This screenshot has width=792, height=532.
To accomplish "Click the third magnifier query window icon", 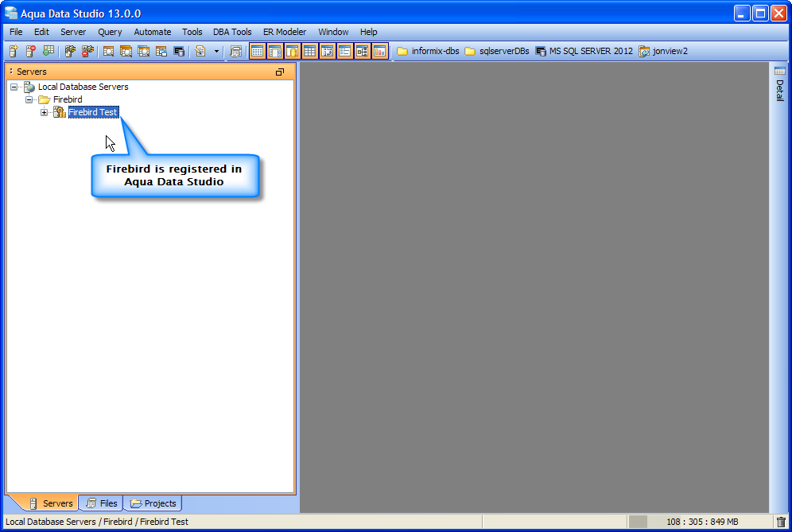I will point(143,51).
